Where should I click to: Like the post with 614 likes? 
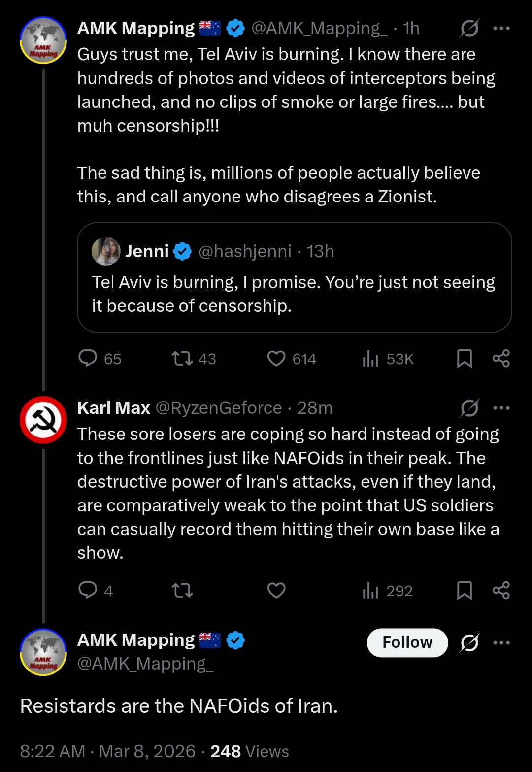point(276,358)
